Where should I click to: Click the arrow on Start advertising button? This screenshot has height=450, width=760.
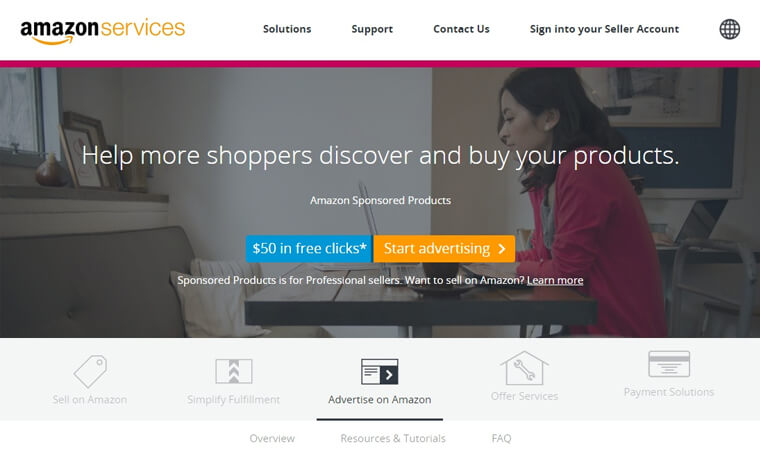coord(502,249)
